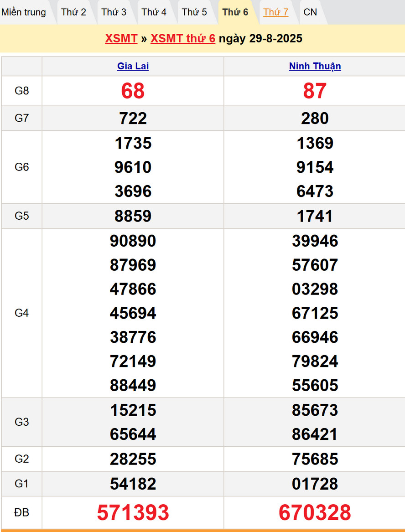The height and width of the screenshot is (532, 405).
Task: Click Ninh Thuận G5 number 1741
Action: (315, 216)
